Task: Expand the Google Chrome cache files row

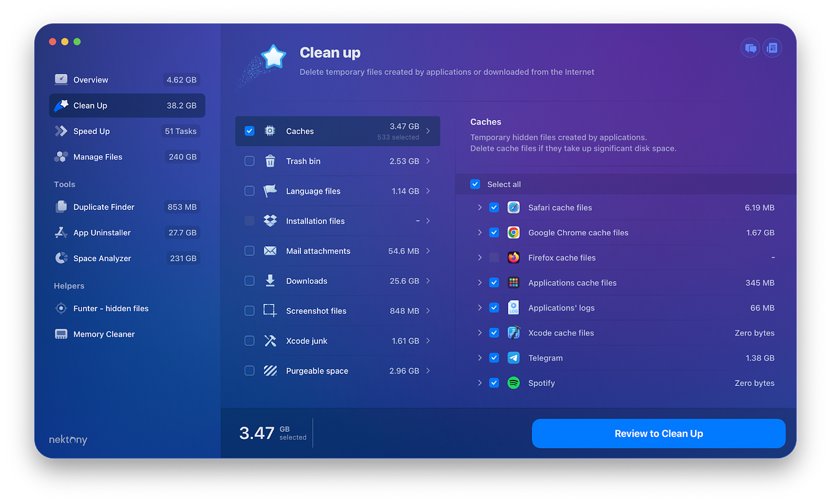Action: click(x=480, y=233)
